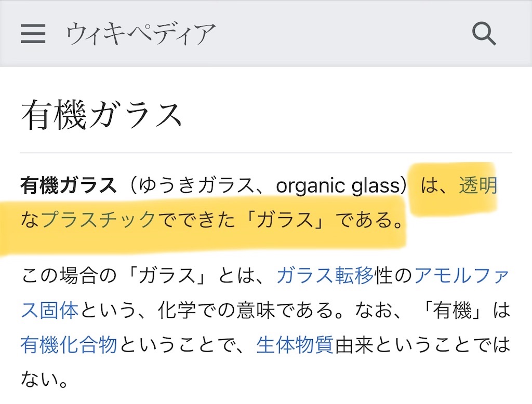532x404 pixels.
Task: Click the yellow highlighted でできた text
Action: point(196,220)
